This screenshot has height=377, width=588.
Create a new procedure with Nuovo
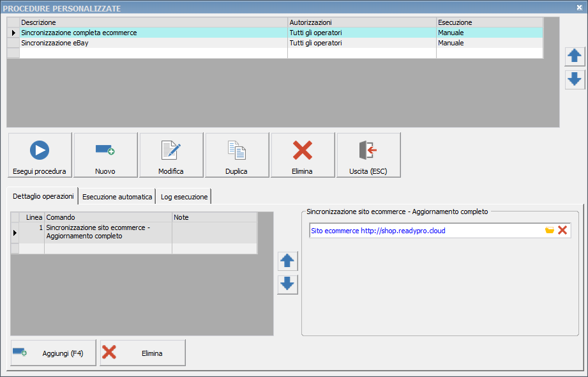[105, 155]
